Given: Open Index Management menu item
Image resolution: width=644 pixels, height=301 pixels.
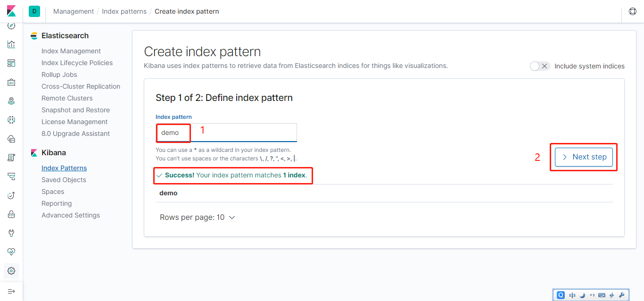Looking at the screenshot, I should [x=71, y=51].
